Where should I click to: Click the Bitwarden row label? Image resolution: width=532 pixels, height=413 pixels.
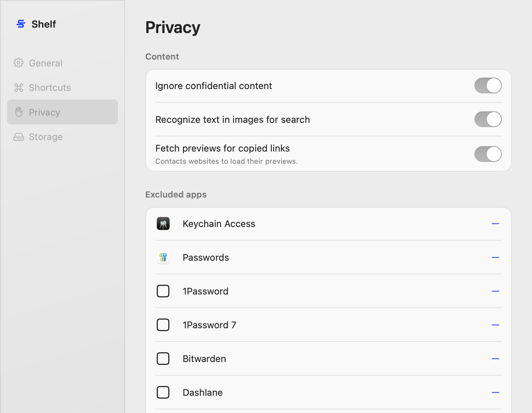click(x=204, y=359)
